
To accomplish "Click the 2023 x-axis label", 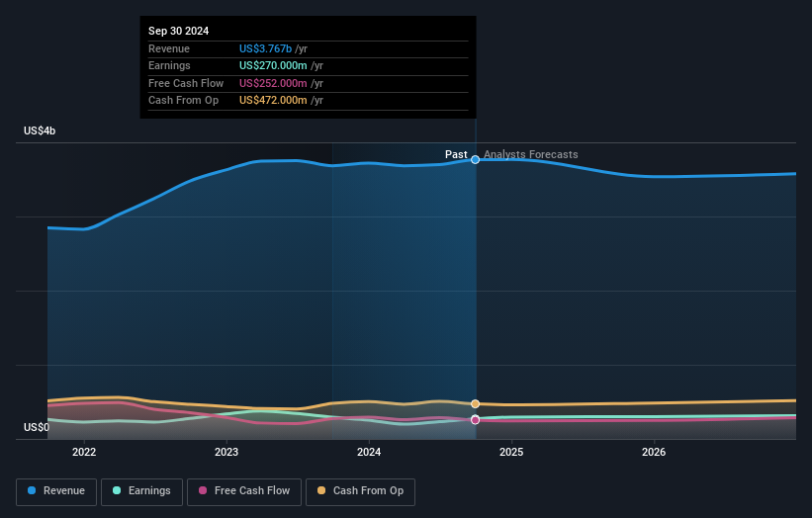I will pos(226,453).
